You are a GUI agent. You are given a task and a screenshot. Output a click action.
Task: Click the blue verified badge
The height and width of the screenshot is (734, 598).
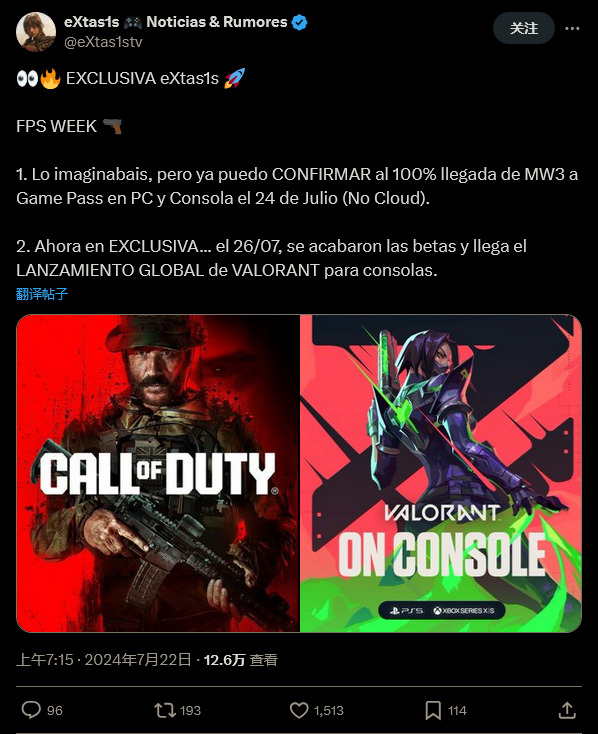coord(299,22)
